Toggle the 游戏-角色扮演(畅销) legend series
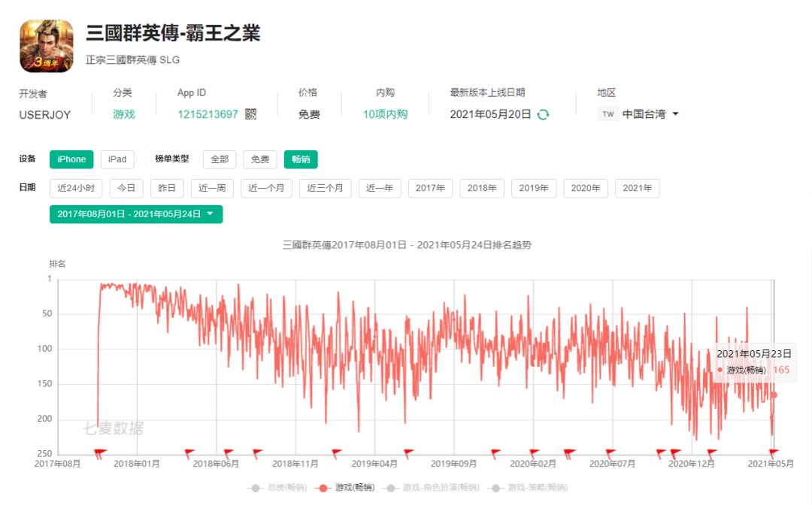 (x=432, y=488)
